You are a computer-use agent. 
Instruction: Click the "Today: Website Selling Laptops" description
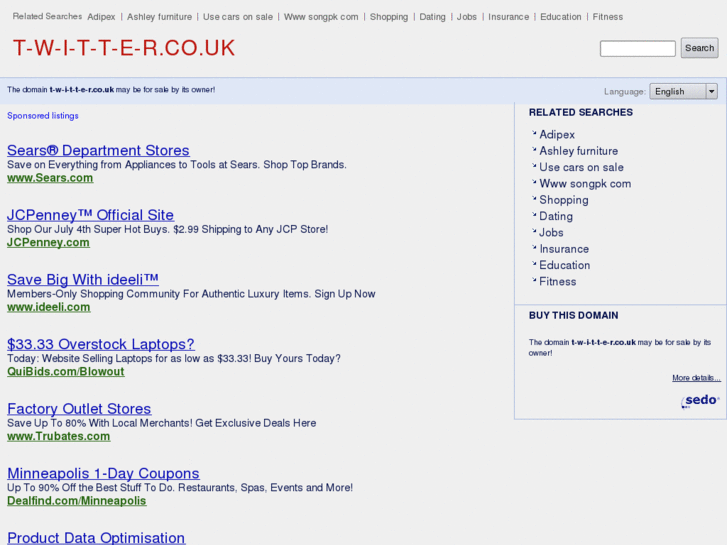click(174, 359)
